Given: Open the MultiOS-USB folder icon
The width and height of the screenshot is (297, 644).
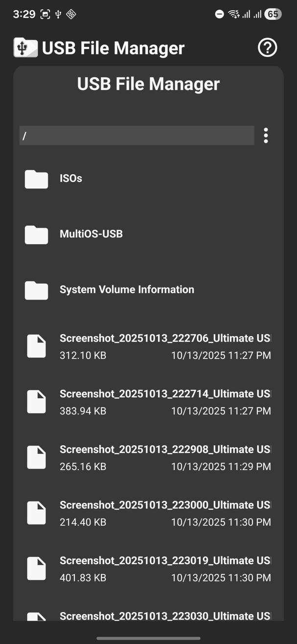Looking at the screenshot, I should click(36, 234).
